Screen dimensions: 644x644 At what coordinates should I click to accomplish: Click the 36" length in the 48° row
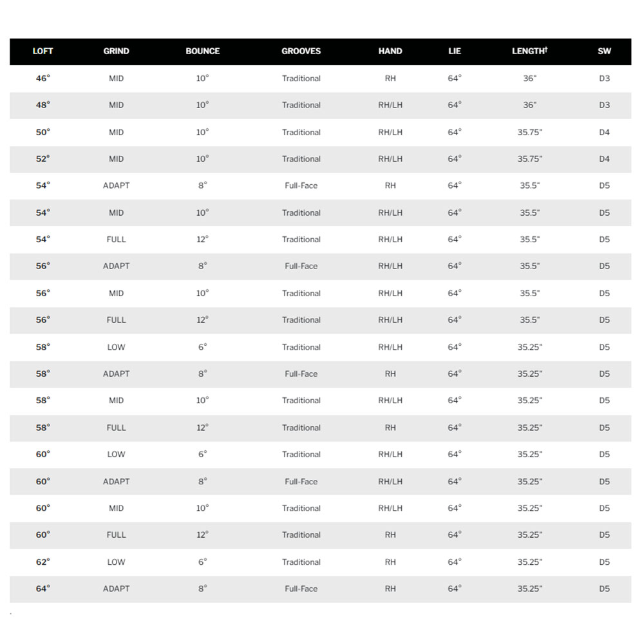pyautogui.click(x=529, y=105)
